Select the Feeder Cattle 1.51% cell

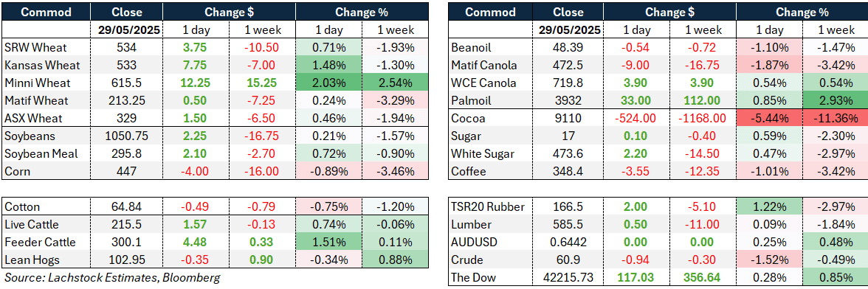pyautogui.click(x=329, y=243)
